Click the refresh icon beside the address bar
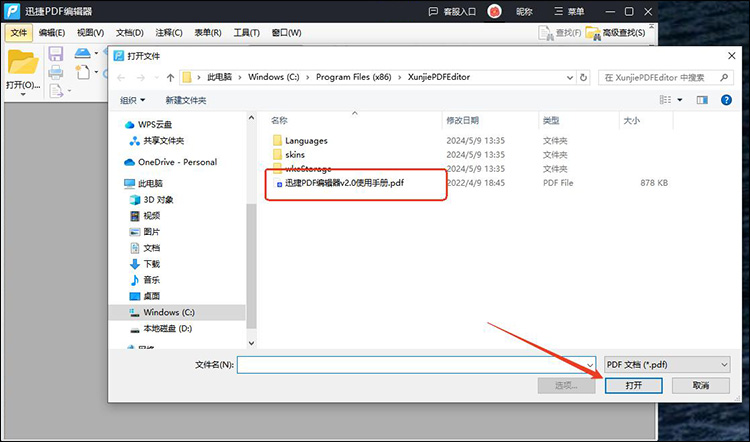This screenshot has height=442, width=750. click(x=583, y=77)
